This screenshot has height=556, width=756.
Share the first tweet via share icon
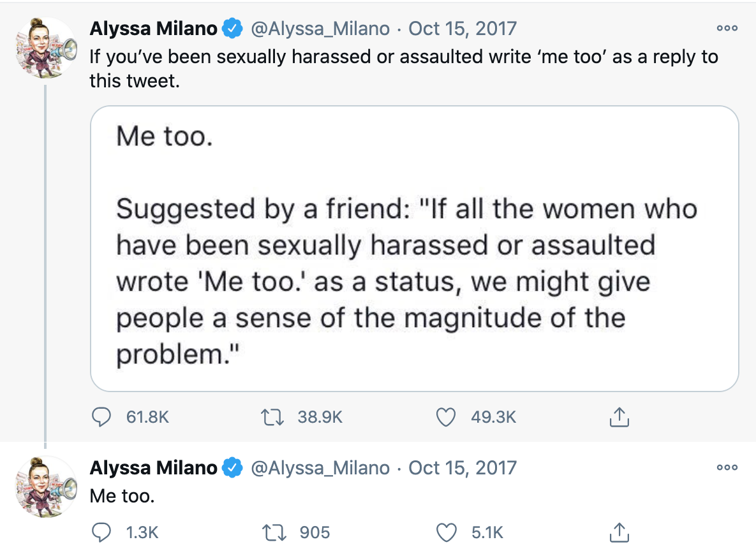(x=620, y=417)
